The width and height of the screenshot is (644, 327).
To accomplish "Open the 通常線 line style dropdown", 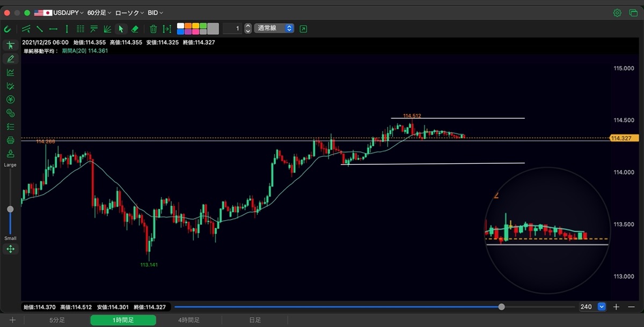I will (275, 28).
